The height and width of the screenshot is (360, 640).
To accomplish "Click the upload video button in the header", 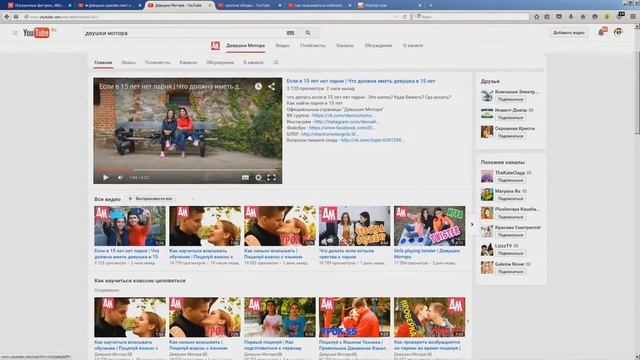I will coord(569,33).
